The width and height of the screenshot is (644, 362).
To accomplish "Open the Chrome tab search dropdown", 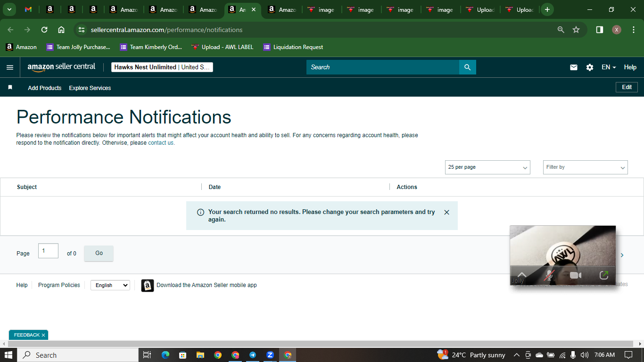I will [x=9, y=9].
